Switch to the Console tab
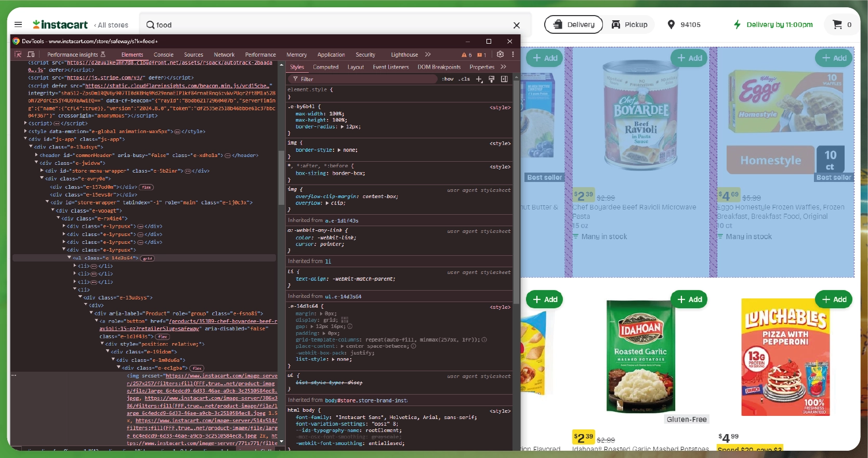Screen dimensions: 868x458 [163, 55]
